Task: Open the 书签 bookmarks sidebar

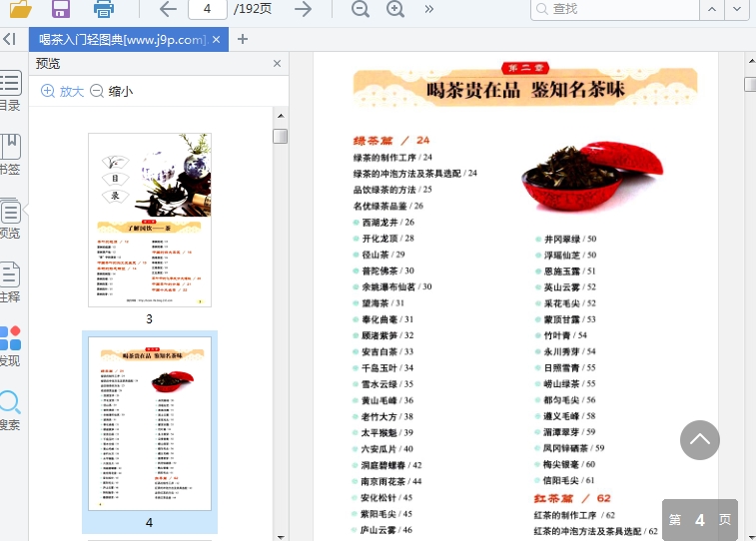Action: click(10, 154)
